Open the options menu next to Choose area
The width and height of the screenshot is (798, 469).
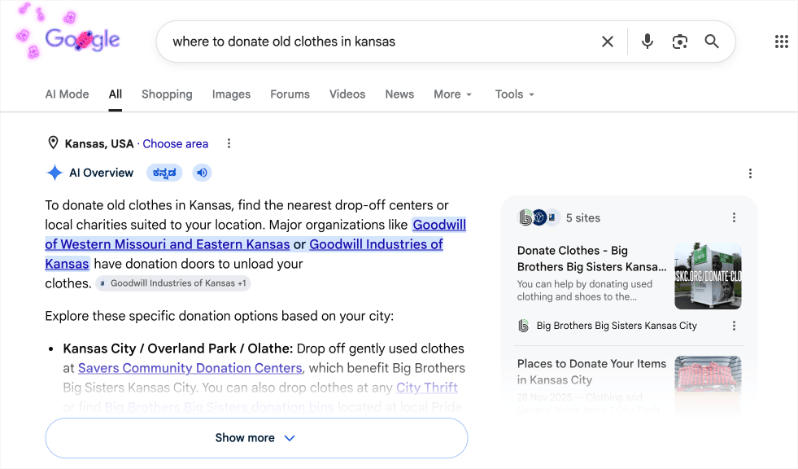pyautogui.click(x=229, y=143)
